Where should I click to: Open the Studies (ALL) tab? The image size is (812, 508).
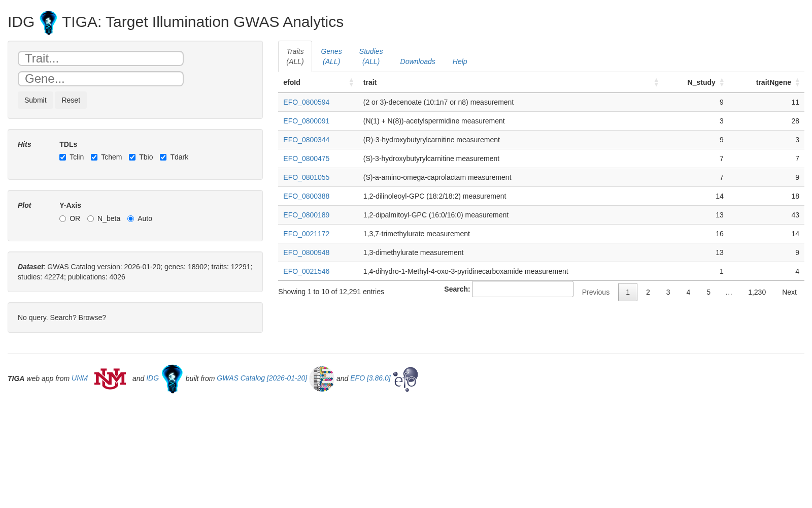pyautogui.click(x=371, y=56)
